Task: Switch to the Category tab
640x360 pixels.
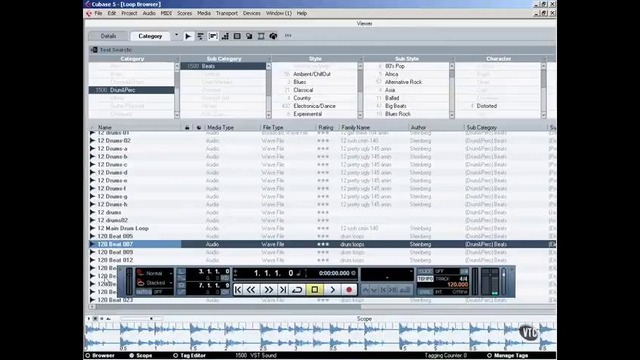Action: click(150, 36)
